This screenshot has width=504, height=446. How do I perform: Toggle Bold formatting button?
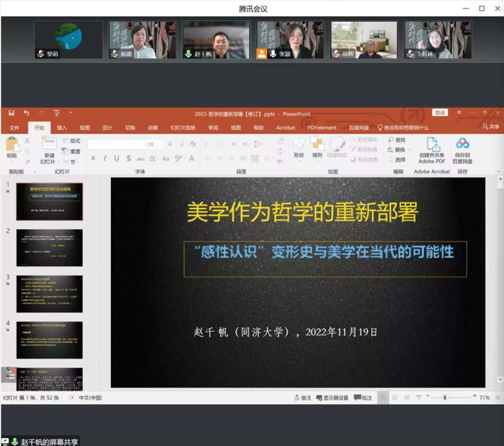93,158
